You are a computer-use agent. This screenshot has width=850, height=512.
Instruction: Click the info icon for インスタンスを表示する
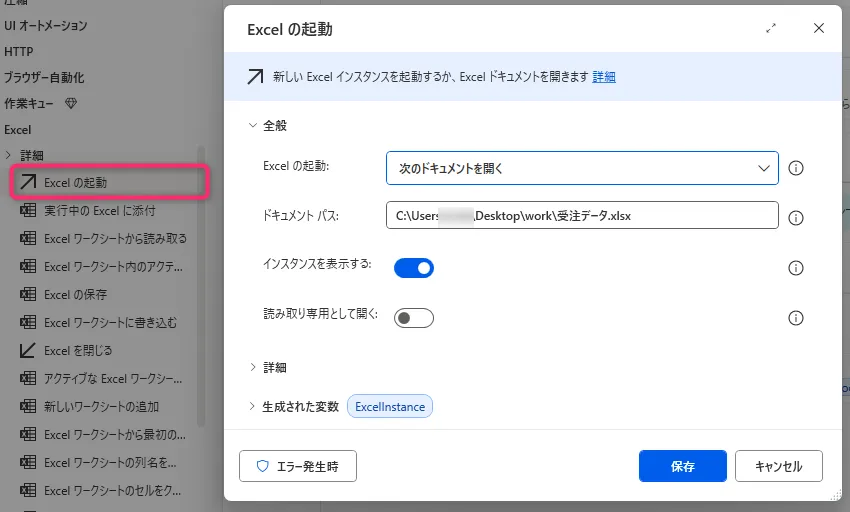796,268
